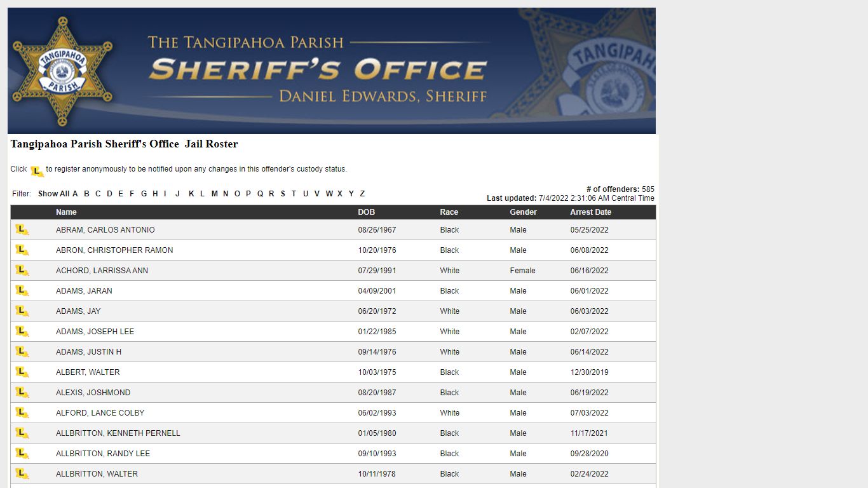Image resolution: width=868 pixels, height=488 pixels.
Task: Click the sample notify icon in instructions
Action: 37,171
